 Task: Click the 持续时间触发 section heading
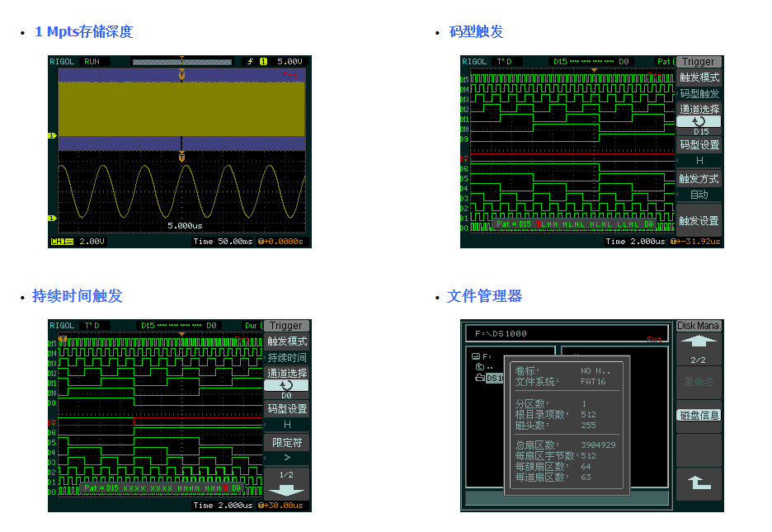point(77,296)
